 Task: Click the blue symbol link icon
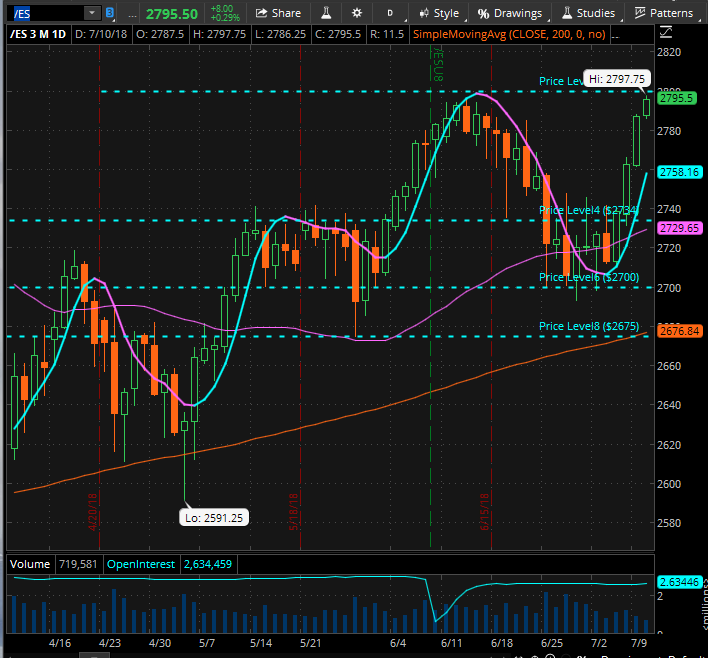(x=109, y=13)
